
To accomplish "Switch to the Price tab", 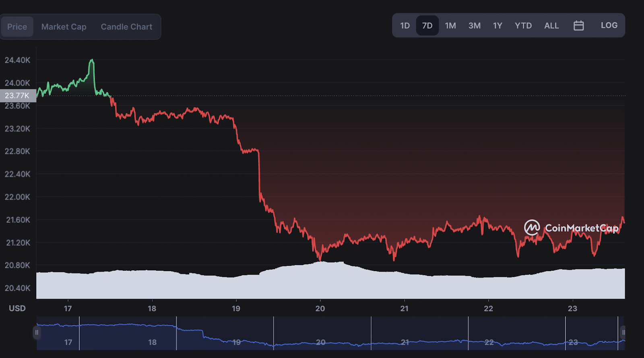I will click(17, 27).
